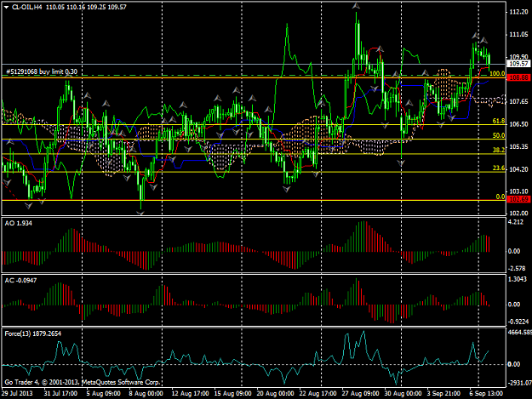
Task: Select the 106.50 price scale value
Action: pyautogui.click(x=518, y=124)
